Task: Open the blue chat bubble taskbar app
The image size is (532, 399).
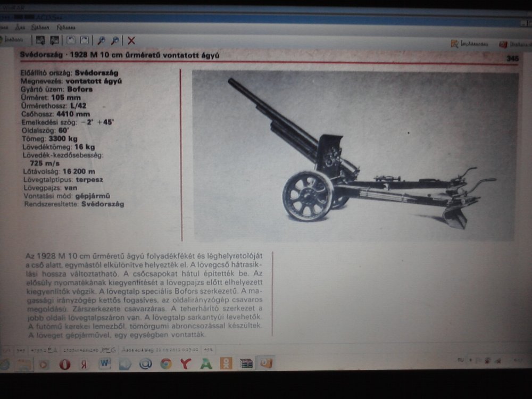Action: coord(125,364)
